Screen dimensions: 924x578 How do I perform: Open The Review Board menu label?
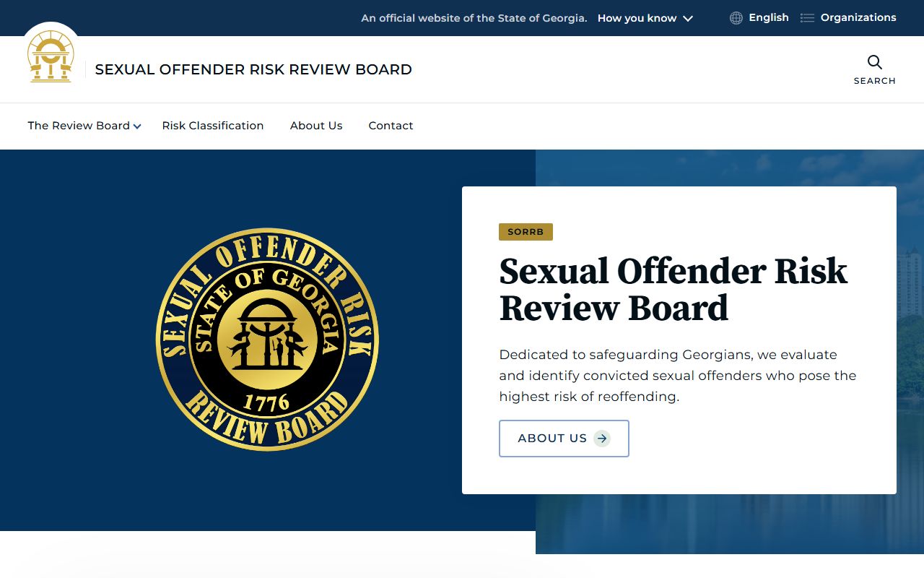[x=79, y=126]
